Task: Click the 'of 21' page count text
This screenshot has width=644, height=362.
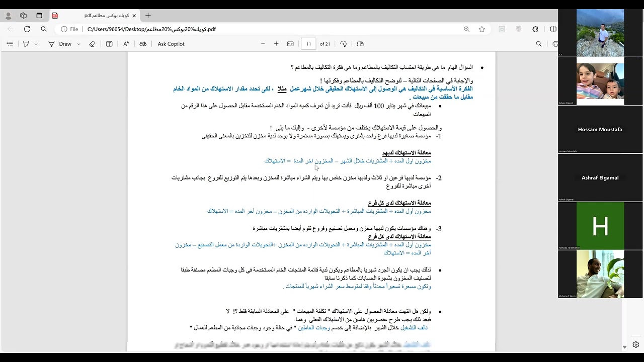Action: click(325, 44)
